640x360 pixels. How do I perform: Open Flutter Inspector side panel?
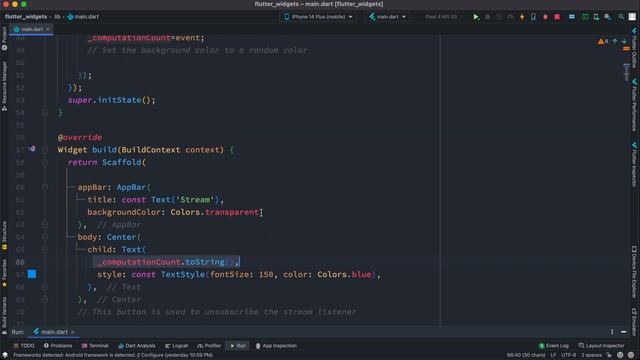pyautogui.click(x=634, y=164)
